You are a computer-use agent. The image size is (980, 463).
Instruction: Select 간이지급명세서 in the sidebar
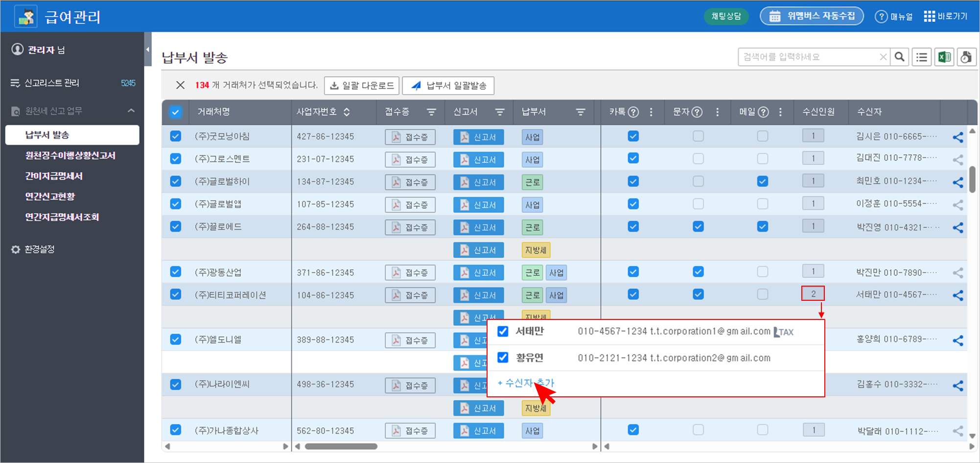click(54, 176)
